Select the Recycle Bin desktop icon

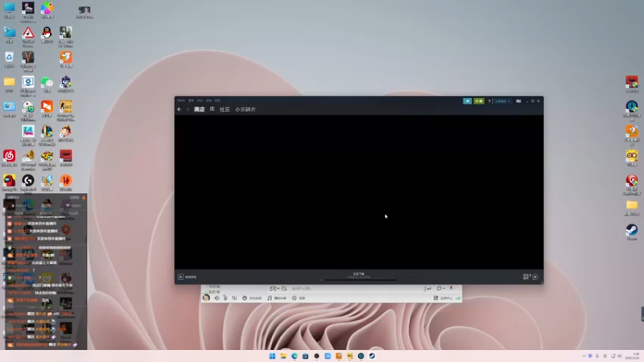[9, 60]
